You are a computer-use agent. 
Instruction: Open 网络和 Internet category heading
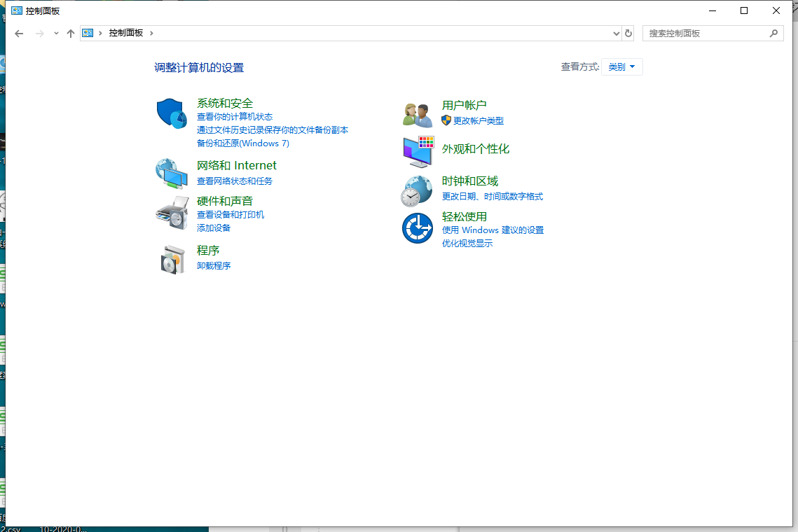tap(237, 165)
